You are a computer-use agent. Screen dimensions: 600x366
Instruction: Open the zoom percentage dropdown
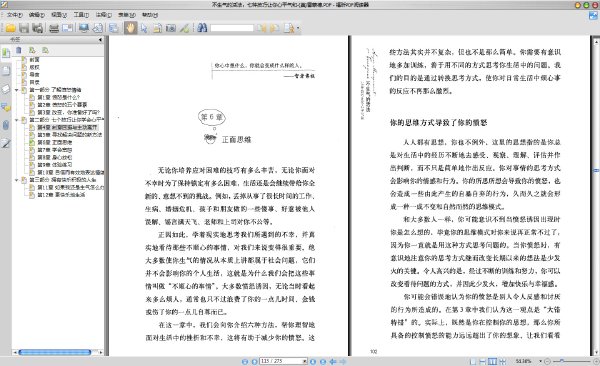tap(540, 361)
